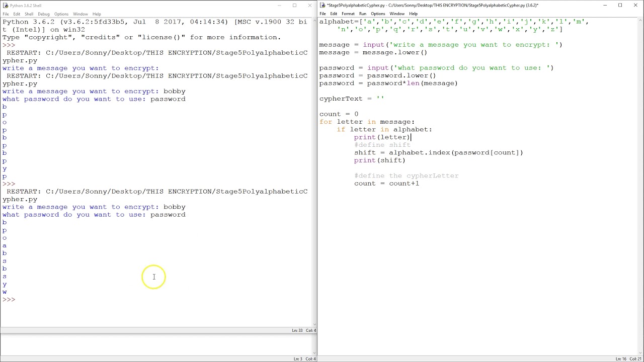Close the Python 3.6.2 Shell window
This screenshot has height=362, width=644.
point(309,6)
